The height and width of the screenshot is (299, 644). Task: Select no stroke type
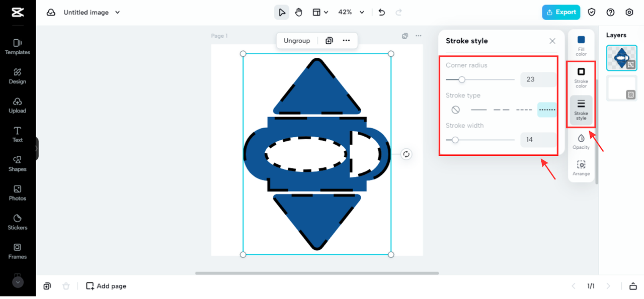click(456, 110)
